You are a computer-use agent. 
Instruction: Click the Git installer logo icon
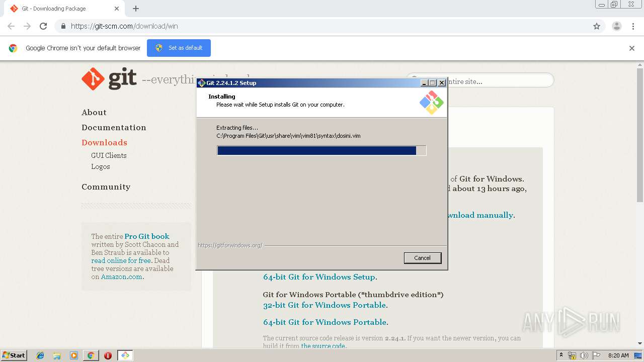coord(432,103)
